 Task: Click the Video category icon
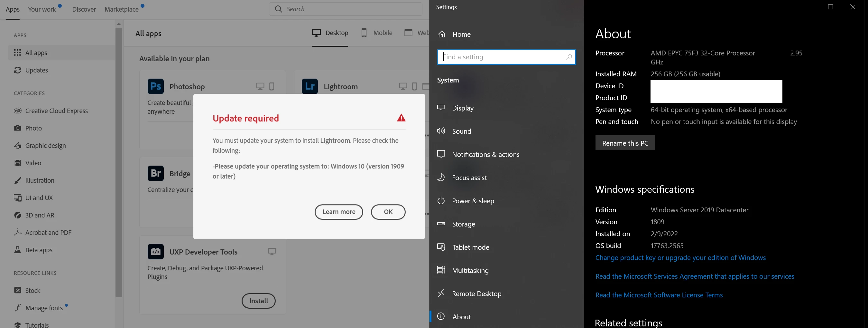pyautogui.click(x=17, y=163)
